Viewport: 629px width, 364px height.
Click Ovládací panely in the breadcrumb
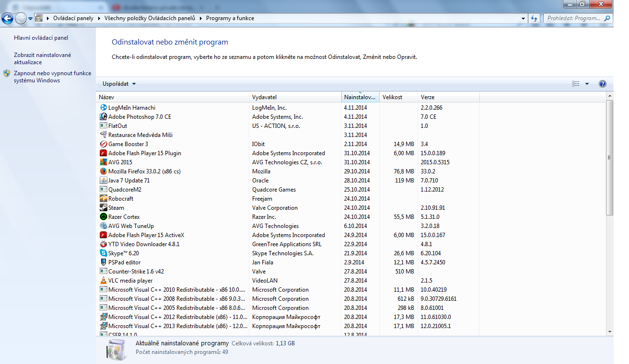[x=73, y=18]
